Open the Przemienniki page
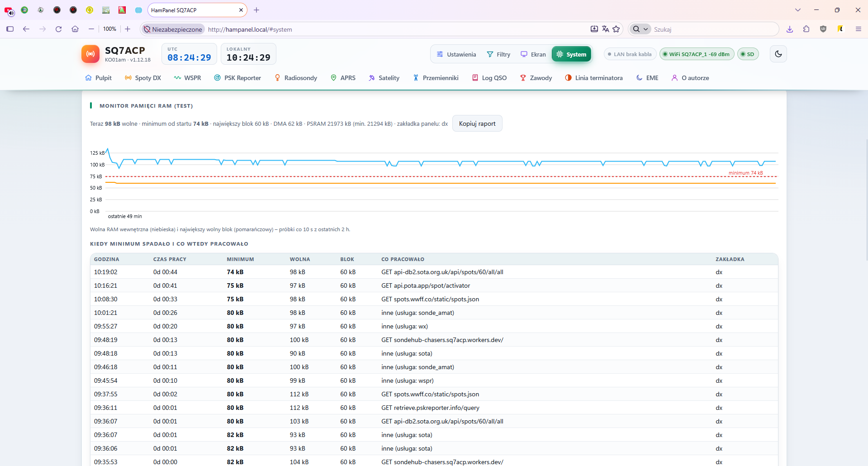The width and height of the screenshot is (868, 466). point(436,78)
